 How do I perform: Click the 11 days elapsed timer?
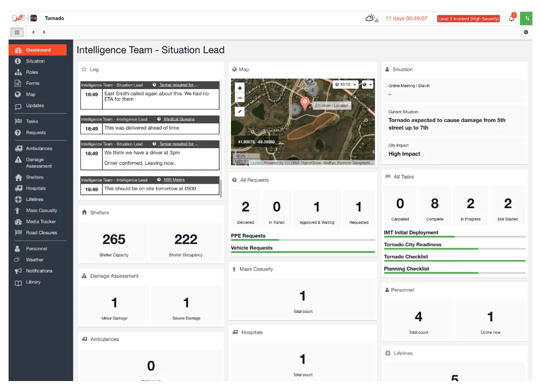(406, 18)
